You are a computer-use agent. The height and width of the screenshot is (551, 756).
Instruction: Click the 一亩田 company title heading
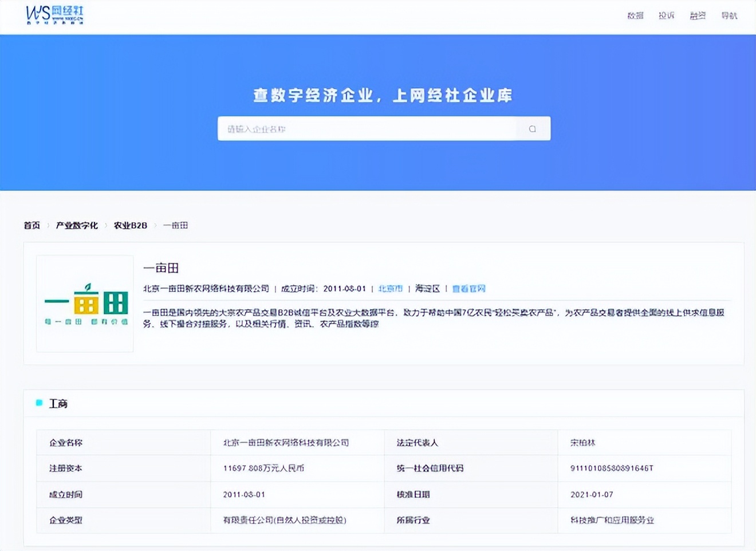(x=161, y=268)
